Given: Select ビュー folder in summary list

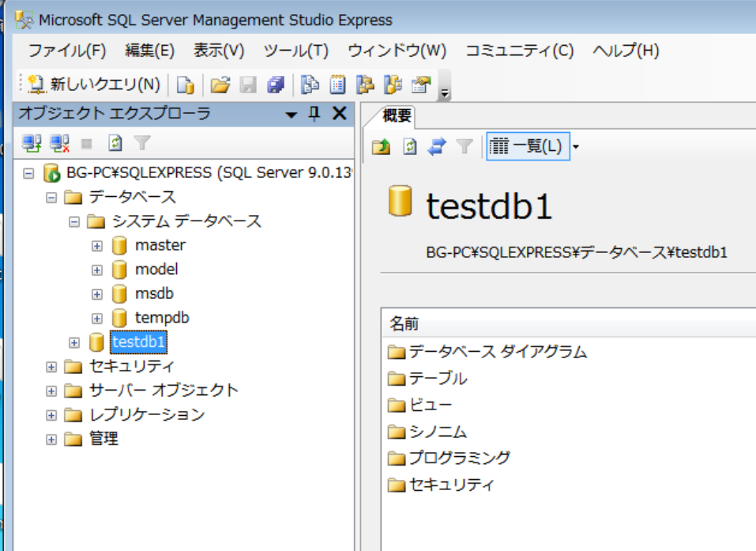Looking at the screenshot, I should point(420,405).
